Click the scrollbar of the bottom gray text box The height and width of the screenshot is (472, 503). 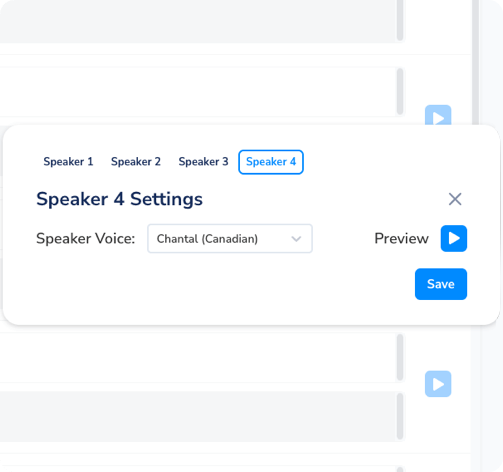coord(400,416)
